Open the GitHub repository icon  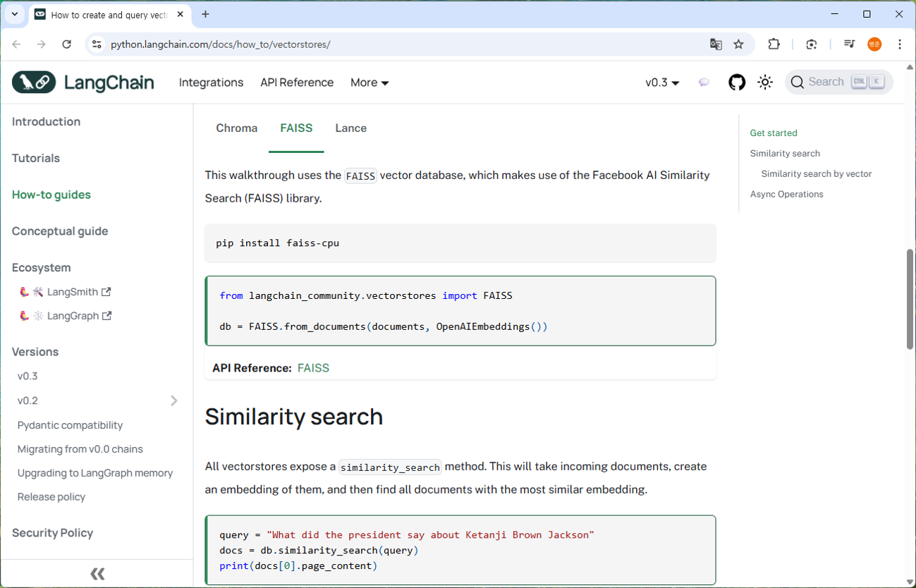737,82
